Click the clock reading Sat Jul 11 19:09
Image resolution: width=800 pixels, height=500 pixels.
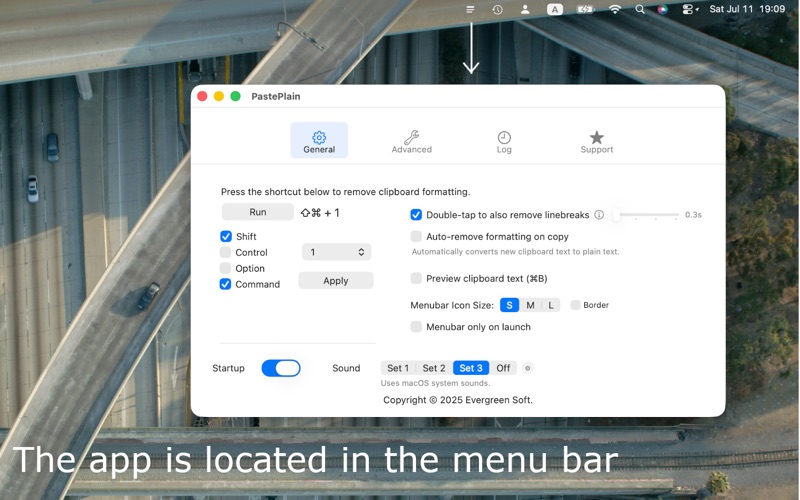[747, 9]
